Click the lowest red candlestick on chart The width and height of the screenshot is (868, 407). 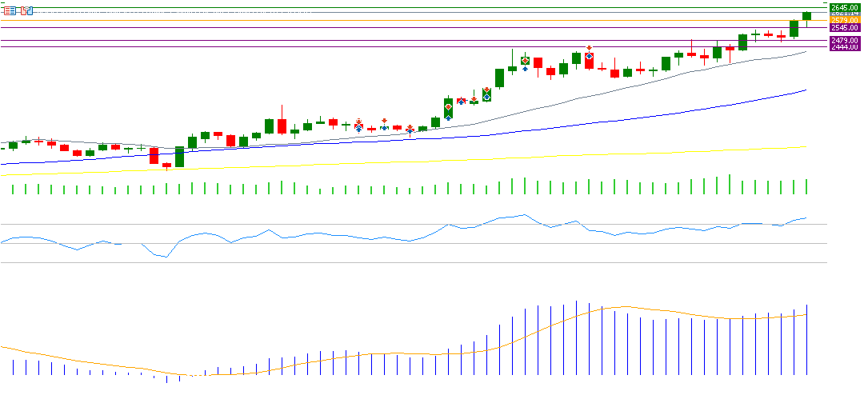pyautogui.click(x=166, y=166)
